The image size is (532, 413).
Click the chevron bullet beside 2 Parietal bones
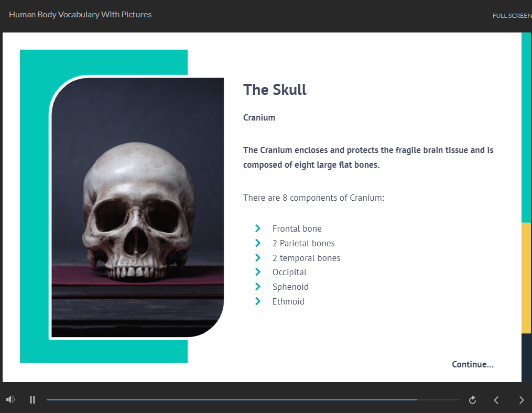[258, 243]
